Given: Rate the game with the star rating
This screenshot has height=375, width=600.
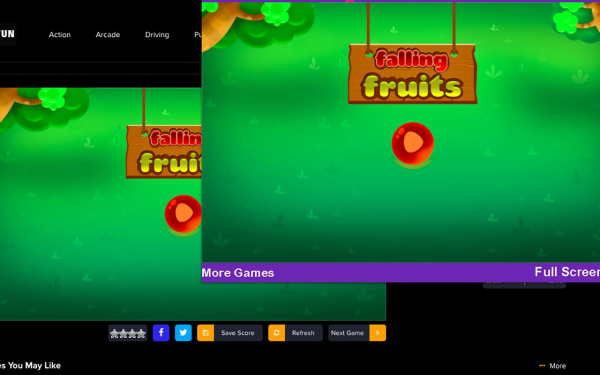Looking at the screenshot, I should pos(127,333).
